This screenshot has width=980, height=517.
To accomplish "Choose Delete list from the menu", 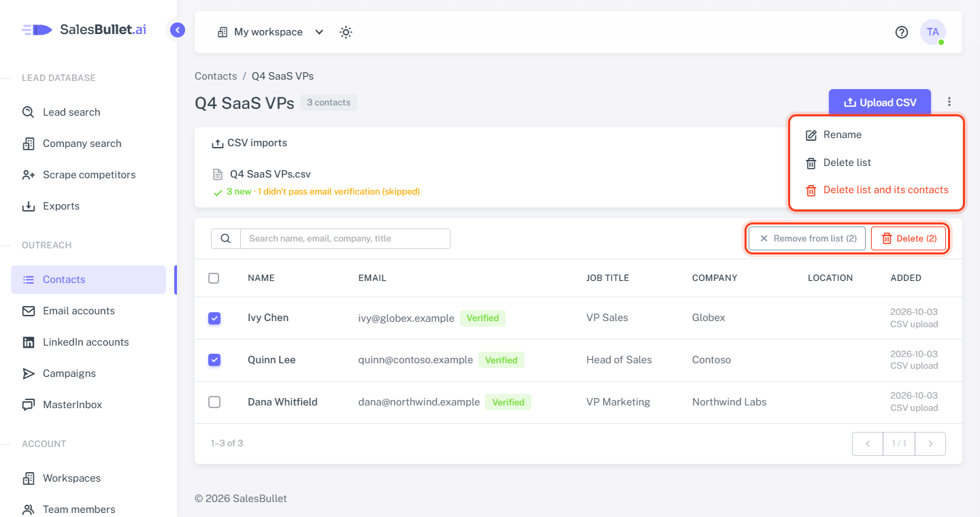I will click(x=877, y=163).
